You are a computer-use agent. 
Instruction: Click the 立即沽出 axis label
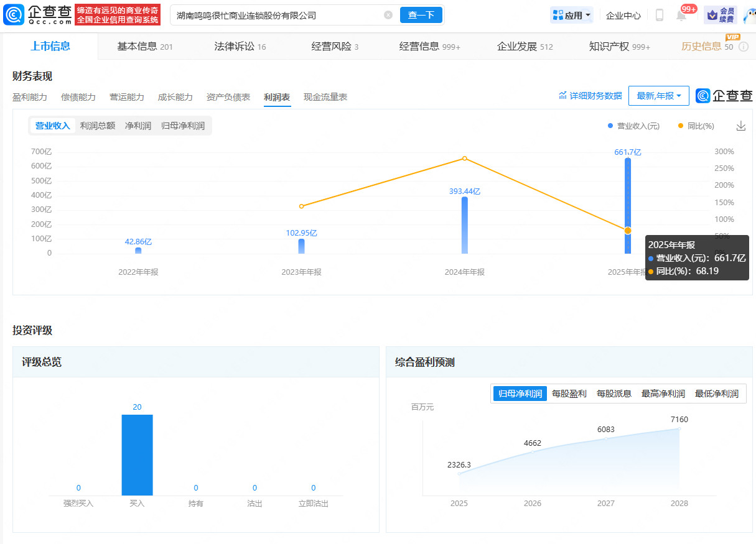click(313, 504)
